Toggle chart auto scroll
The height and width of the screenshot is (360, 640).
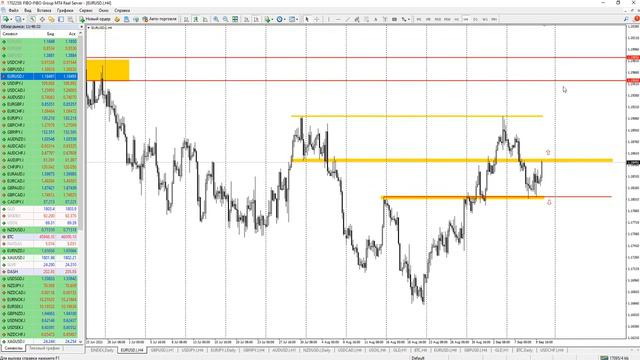(x=247, y=19)
